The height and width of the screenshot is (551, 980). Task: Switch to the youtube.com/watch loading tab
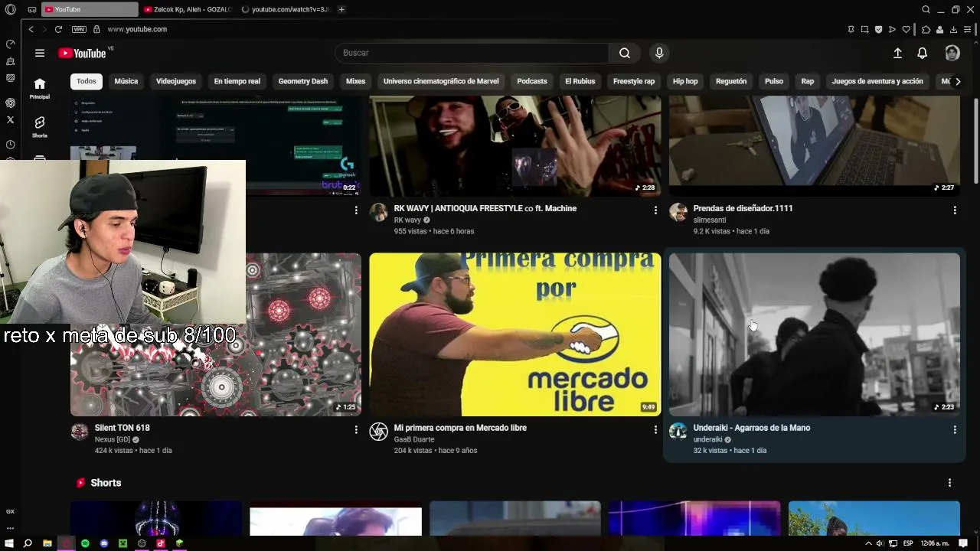point(285,9)
